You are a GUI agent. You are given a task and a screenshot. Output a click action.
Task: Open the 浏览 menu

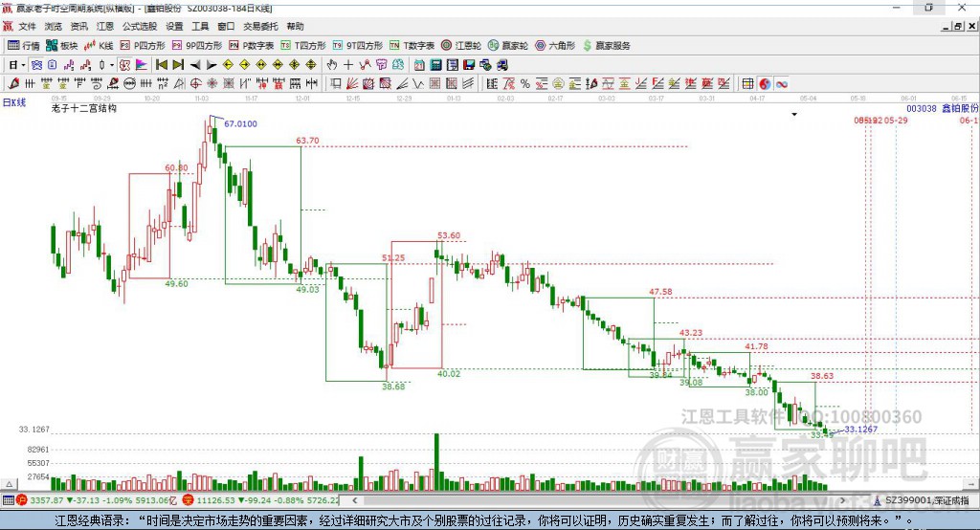point(54,26)
